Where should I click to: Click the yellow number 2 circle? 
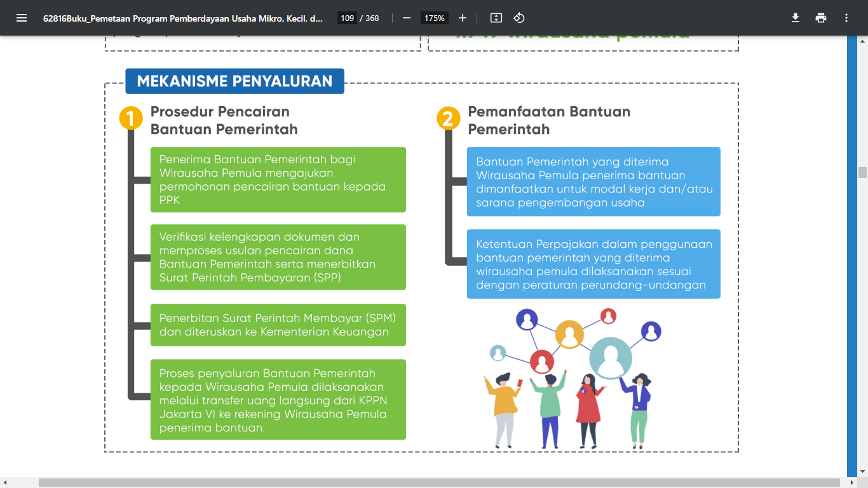click(448, 119)
